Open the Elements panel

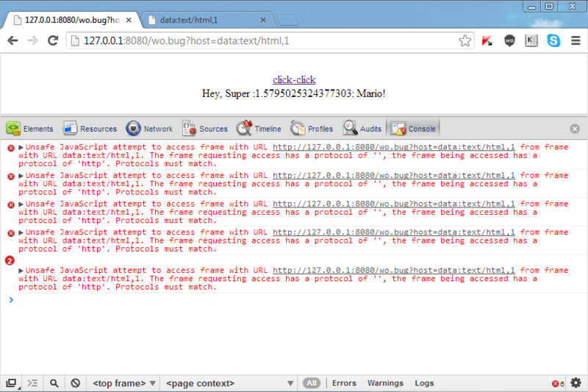coord(30,129)
